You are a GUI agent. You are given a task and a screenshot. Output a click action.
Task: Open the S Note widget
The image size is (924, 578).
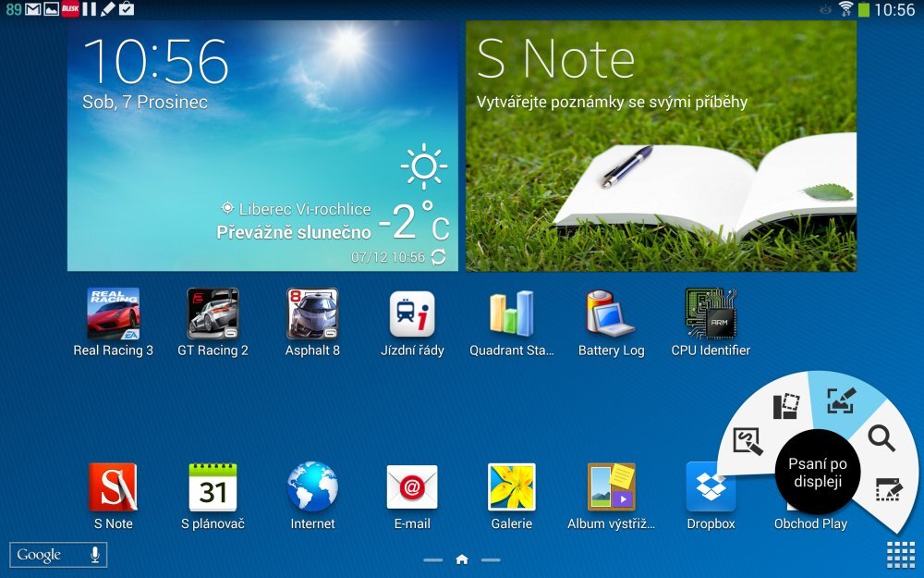point(661,146)
